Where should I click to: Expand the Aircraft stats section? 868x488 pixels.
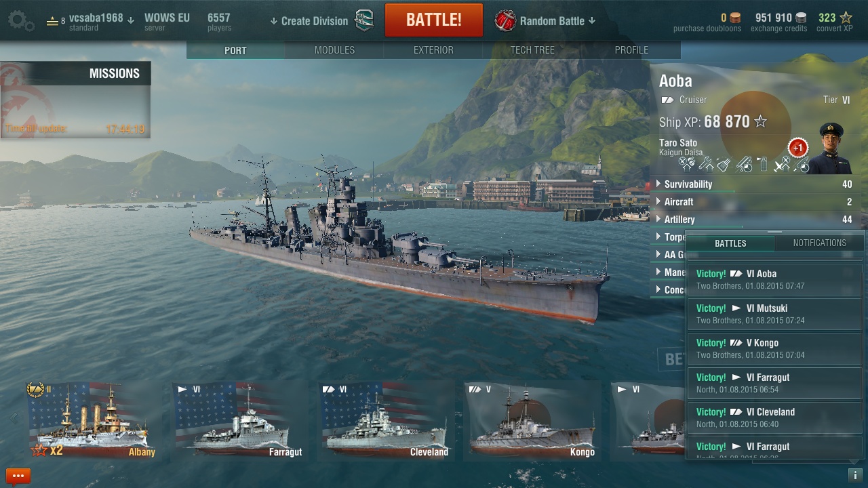pyautogui.click(x=754, y=202)
